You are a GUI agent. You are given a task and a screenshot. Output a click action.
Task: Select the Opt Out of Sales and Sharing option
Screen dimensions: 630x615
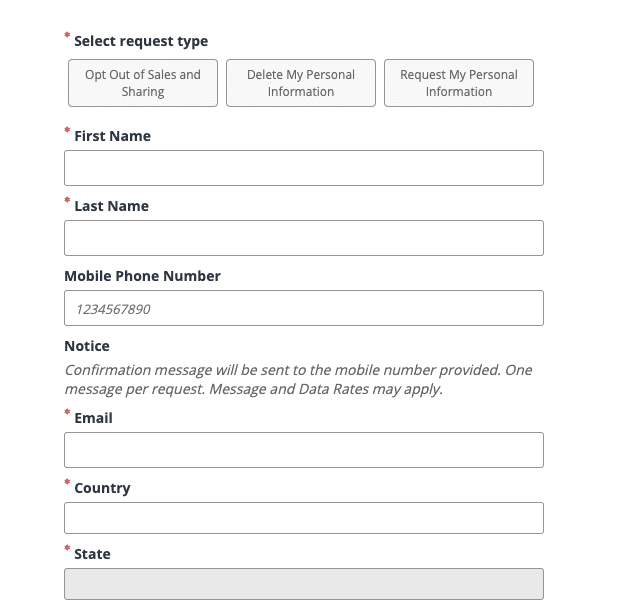(x=143, y=83)
